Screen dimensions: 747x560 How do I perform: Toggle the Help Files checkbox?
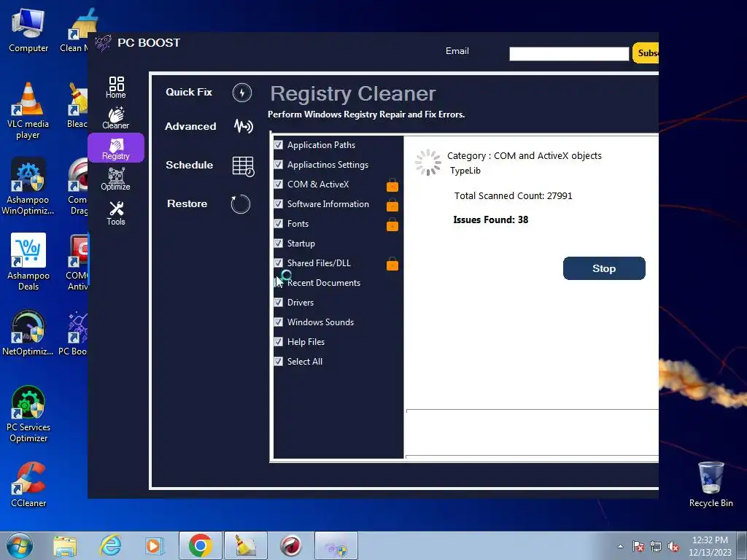point(279,341)
